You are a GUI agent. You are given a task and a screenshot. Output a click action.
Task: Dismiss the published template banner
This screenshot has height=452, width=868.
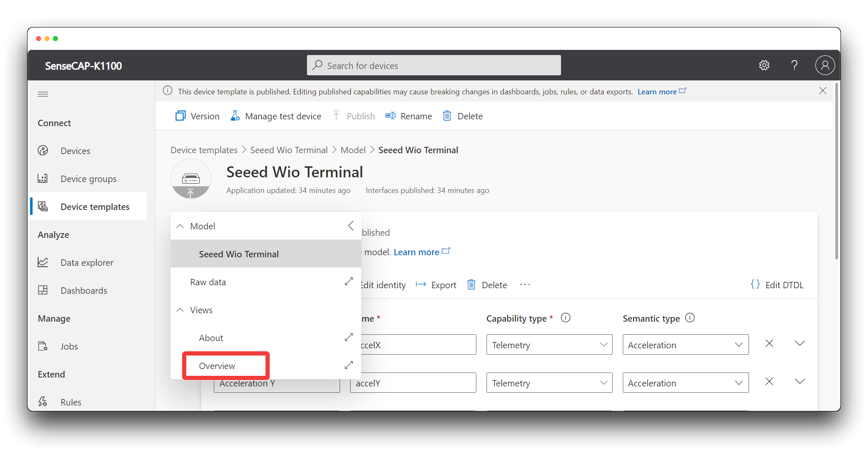pos(822,91)
